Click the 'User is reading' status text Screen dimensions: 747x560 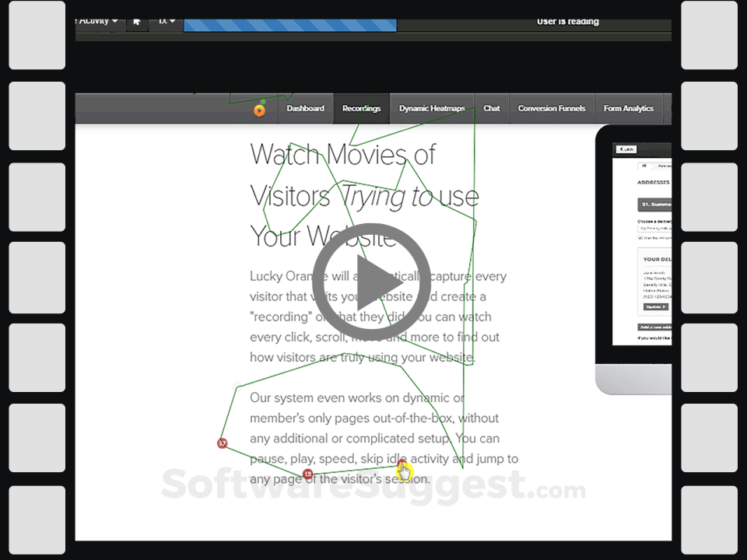point(568,22)
